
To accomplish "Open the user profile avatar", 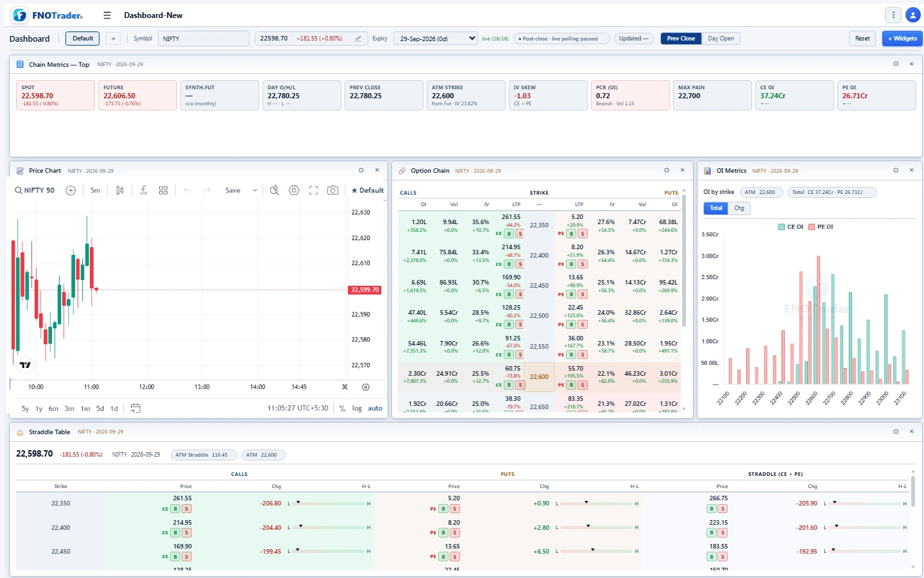I will (x=912, y=15).
